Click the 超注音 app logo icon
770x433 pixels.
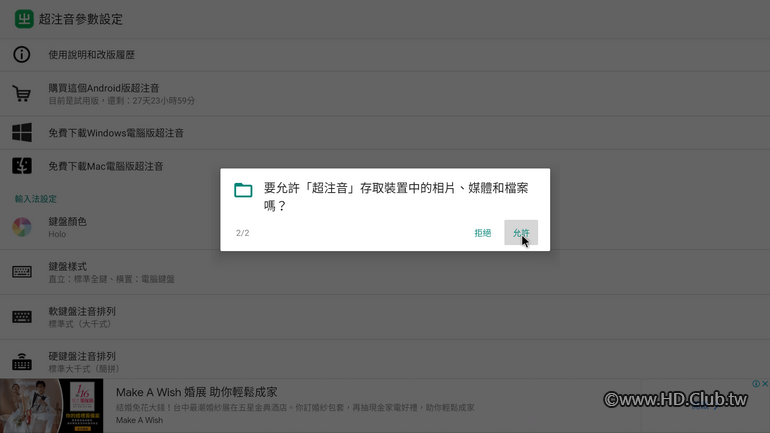[x=24, y=19]
